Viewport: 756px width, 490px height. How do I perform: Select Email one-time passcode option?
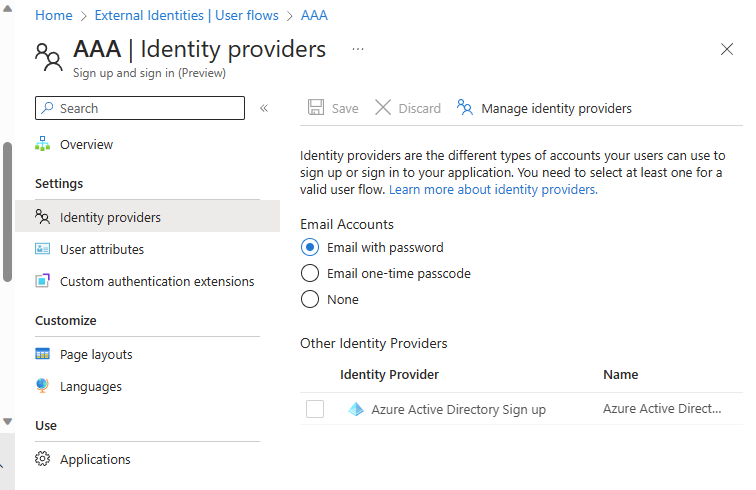310,273
